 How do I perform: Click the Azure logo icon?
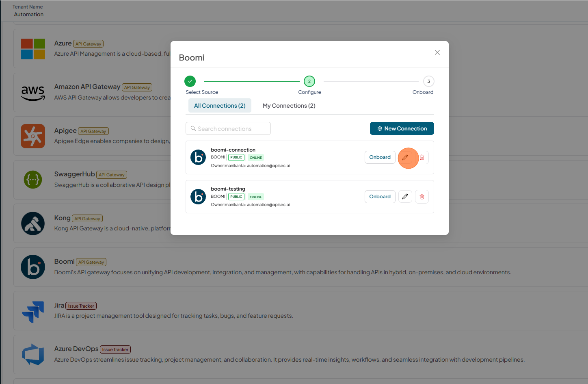33,49
